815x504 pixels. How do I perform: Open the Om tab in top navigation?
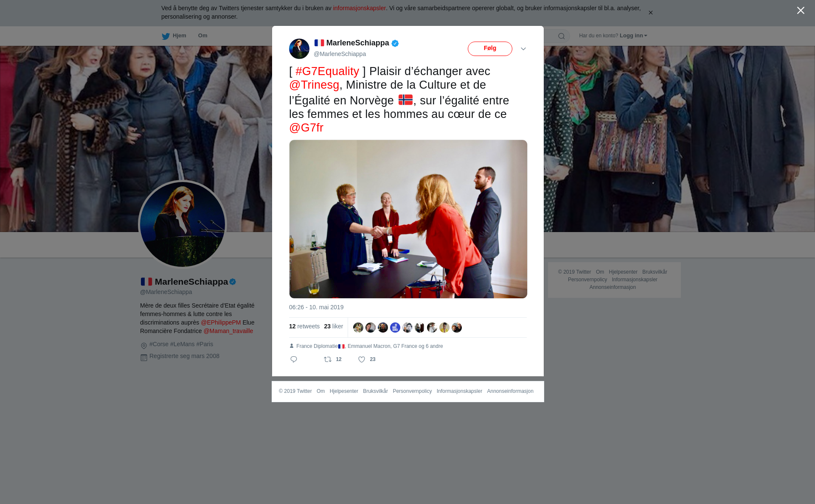pyautogui.click(x=202, y=36)
